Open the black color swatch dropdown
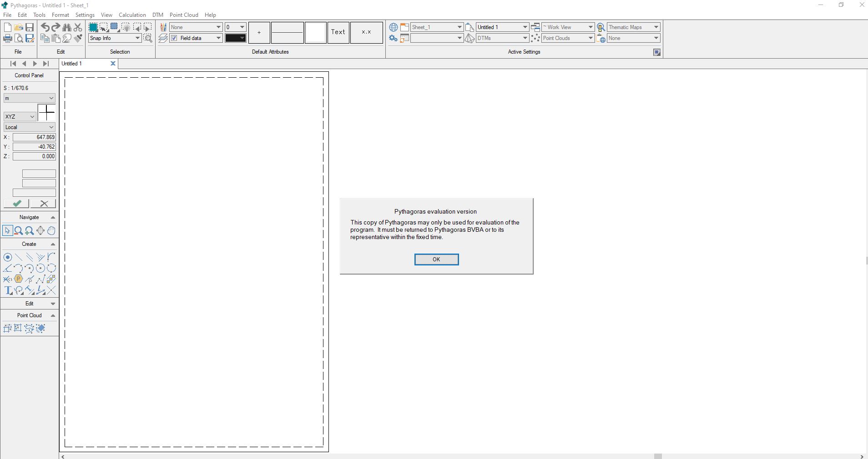The height and width of the screenshot is (459, 868). pos(236,38)
